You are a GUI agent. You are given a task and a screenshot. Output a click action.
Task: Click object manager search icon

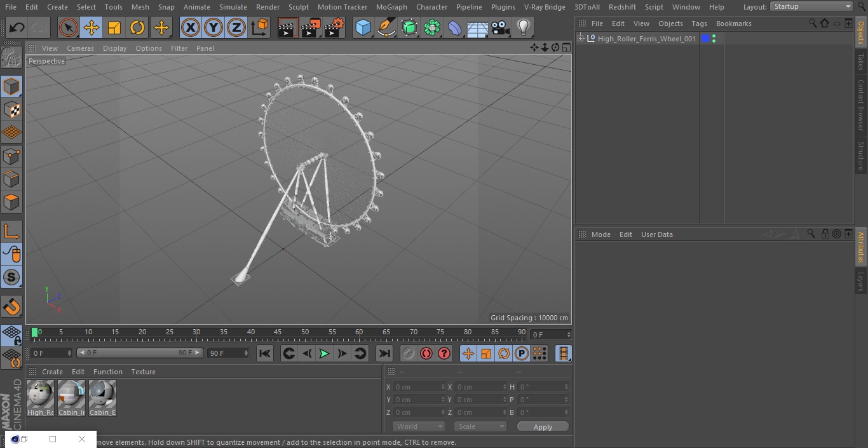click(813, 23)
